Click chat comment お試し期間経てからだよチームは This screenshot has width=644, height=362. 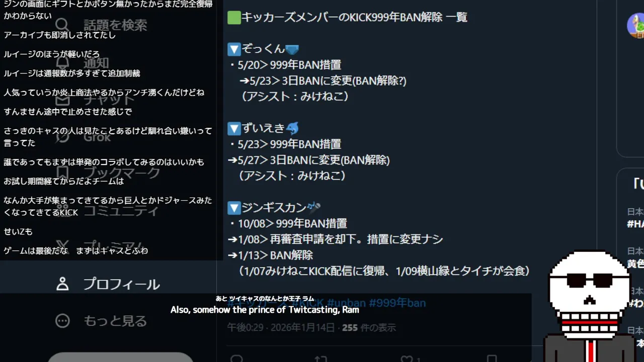point(63,181)
